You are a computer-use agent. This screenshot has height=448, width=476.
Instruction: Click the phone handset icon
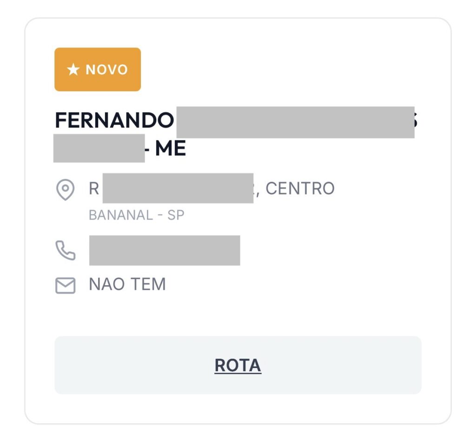(65, 251)
